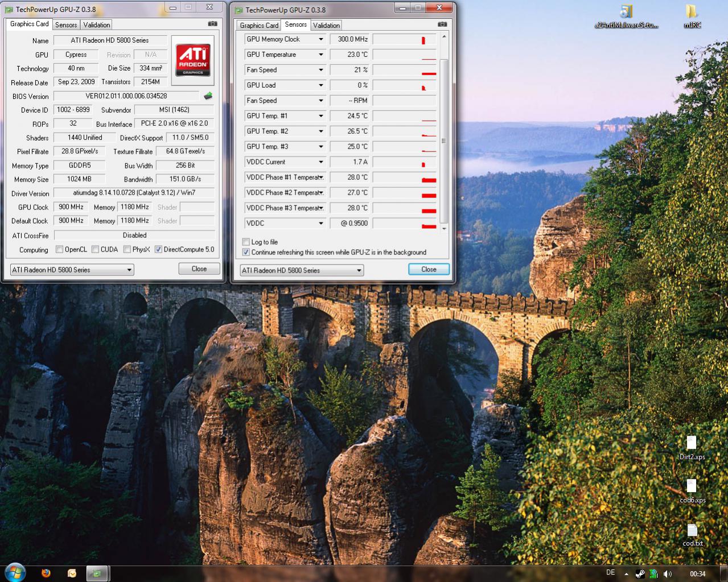The width and height of the screenshot is (728, 582).
Task: Select the cod.txt desktop file
Action: click(x=693, y=535)
